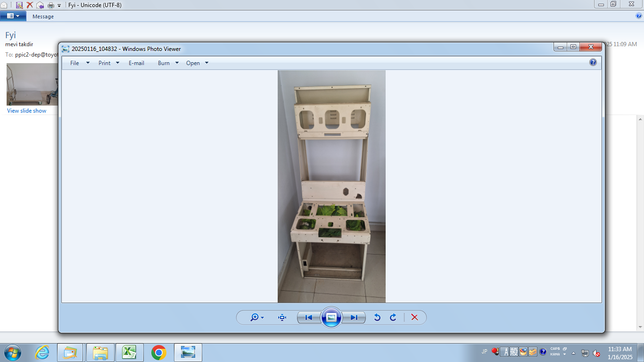Expand the Burn menu arrow
The width and height of the screenshot is (644, 362).
[x=177, y=63]
